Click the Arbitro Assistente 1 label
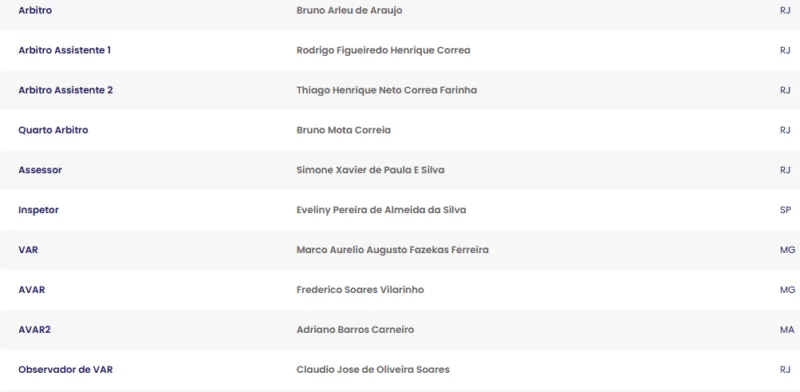The width and height of the screenshot is (800, 392). click(x=64, y=50)
